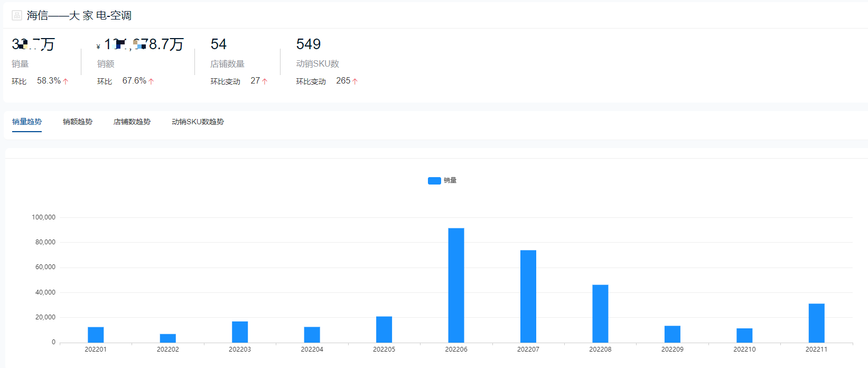Viewport: 868px width, 368px height.
Task: Click the 67.6% 环比 value
Action: coord(134,81)
